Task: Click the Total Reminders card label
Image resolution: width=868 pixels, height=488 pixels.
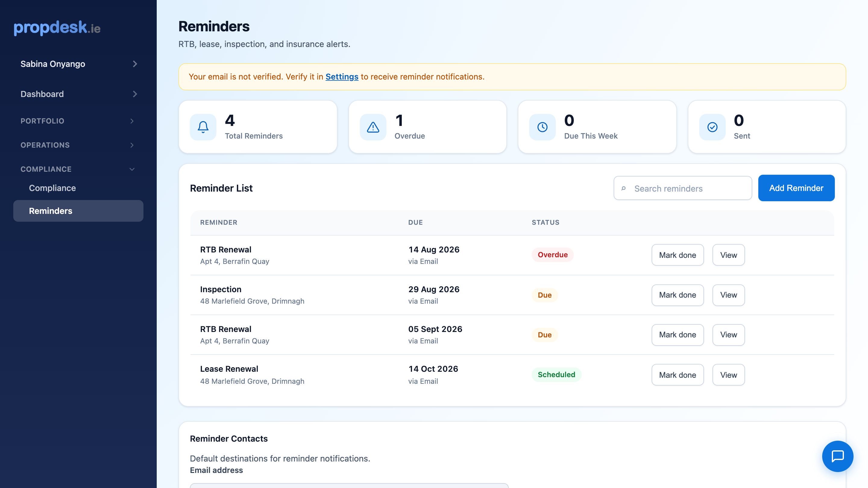Action: (254, 136)
